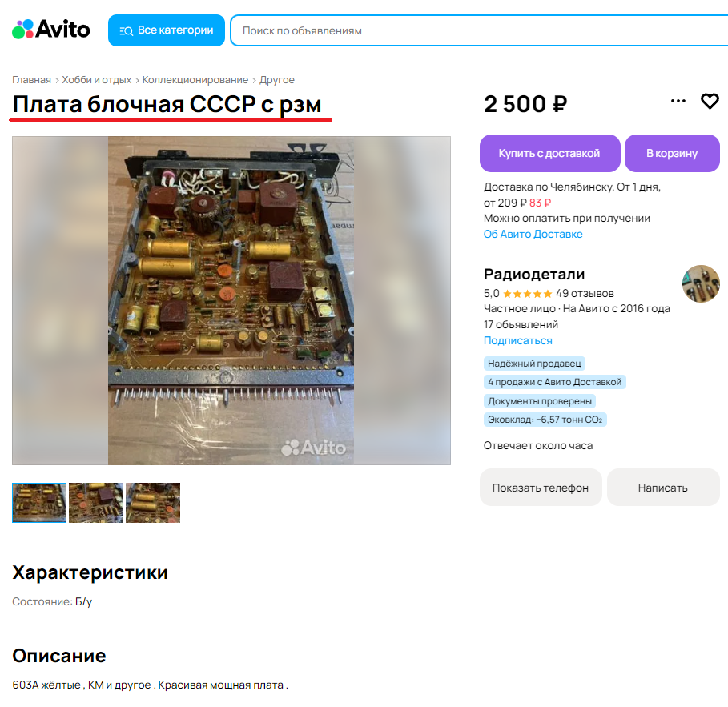This screenshot has width=728, height=707.
Task: Open Об Авито Доставке link
Action: (533, 234)
